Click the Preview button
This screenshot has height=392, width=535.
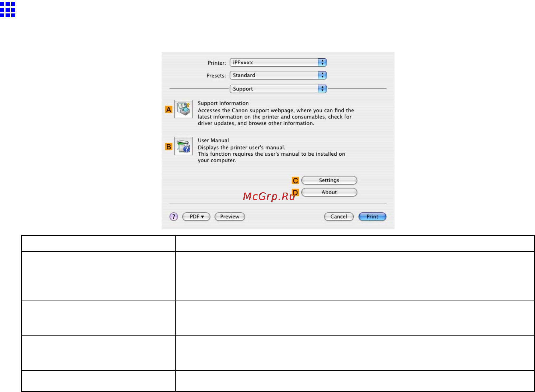click(x=230, y=217)
